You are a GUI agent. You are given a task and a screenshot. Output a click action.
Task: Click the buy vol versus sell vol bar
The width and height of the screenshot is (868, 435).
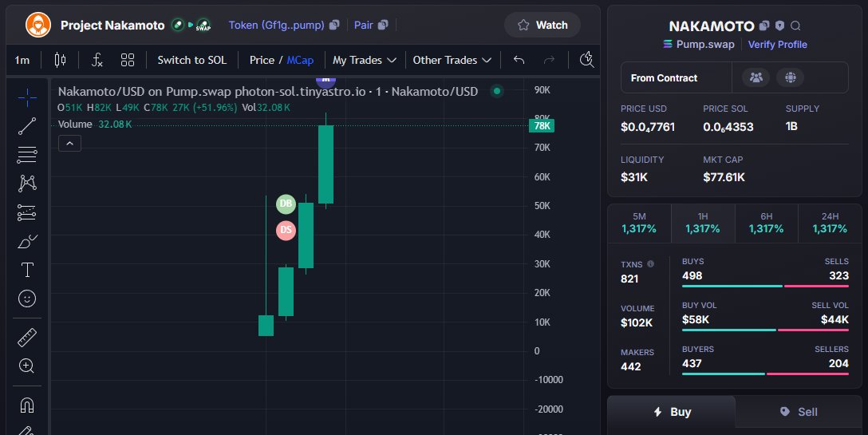point(765,330)
